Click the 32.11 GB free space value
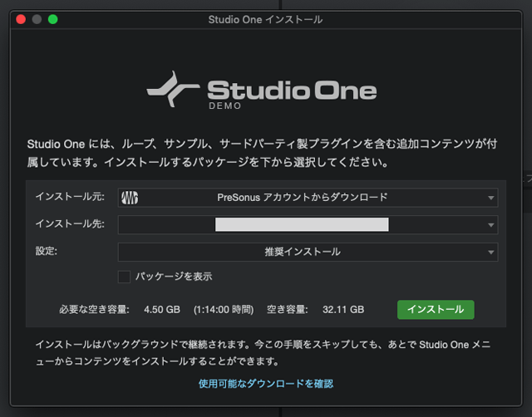532x417 pixels. click(x=343, y=310)
